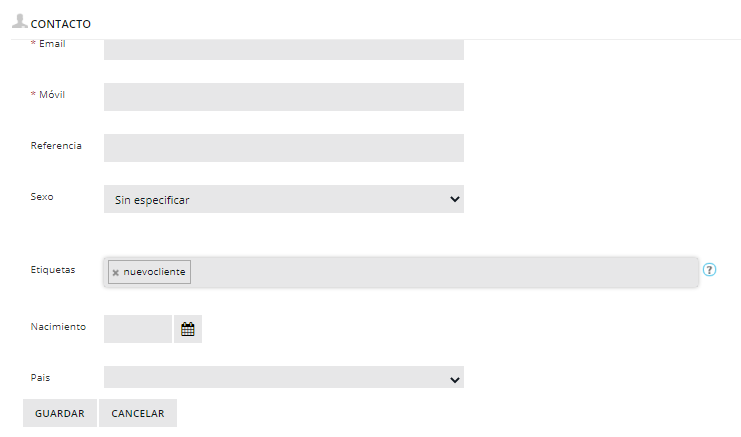Focus the Nacimiento date field

coord(138,329)
